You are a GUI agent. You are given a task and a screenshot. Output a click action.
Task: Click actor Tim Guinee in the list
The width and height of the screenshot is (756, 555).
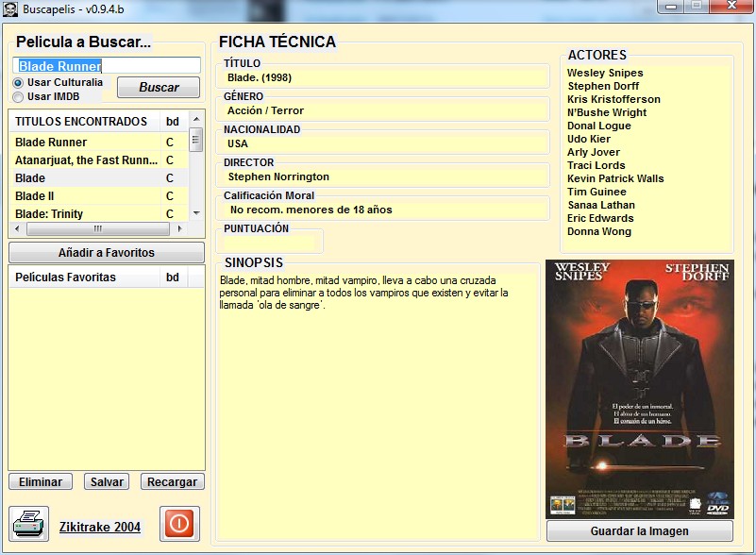point(596,192)
